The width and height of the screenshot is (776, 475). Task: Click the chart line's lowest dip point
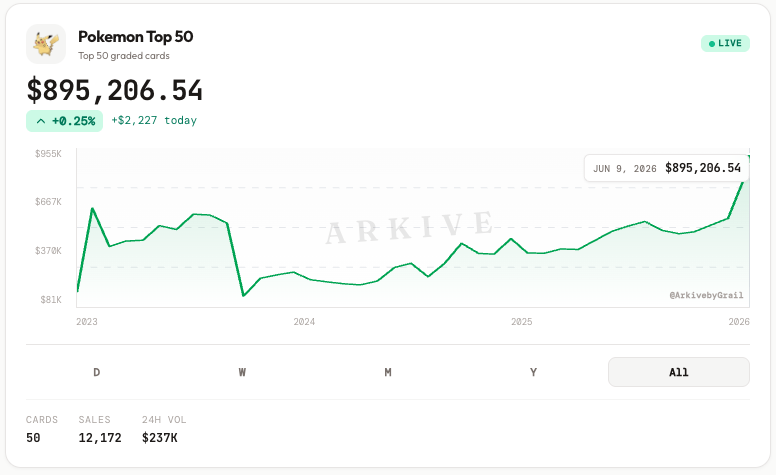click(243, 296)
